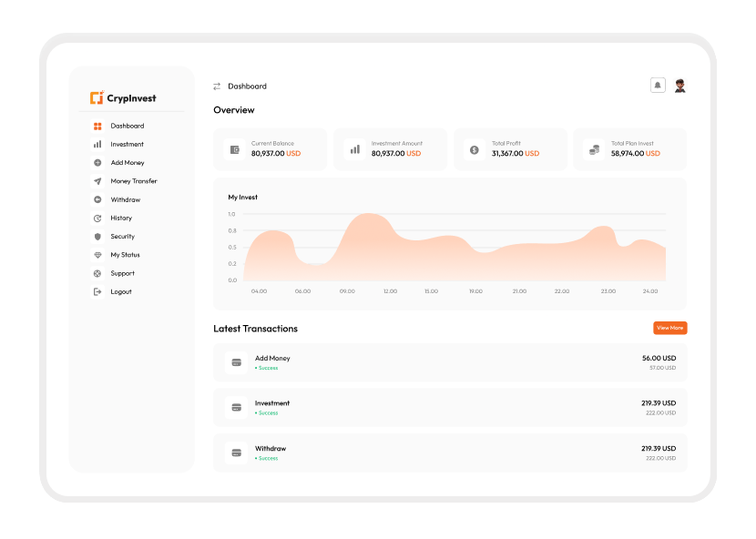Click the Total Plan Invest coins icon
756x539 pixels.
594,149
